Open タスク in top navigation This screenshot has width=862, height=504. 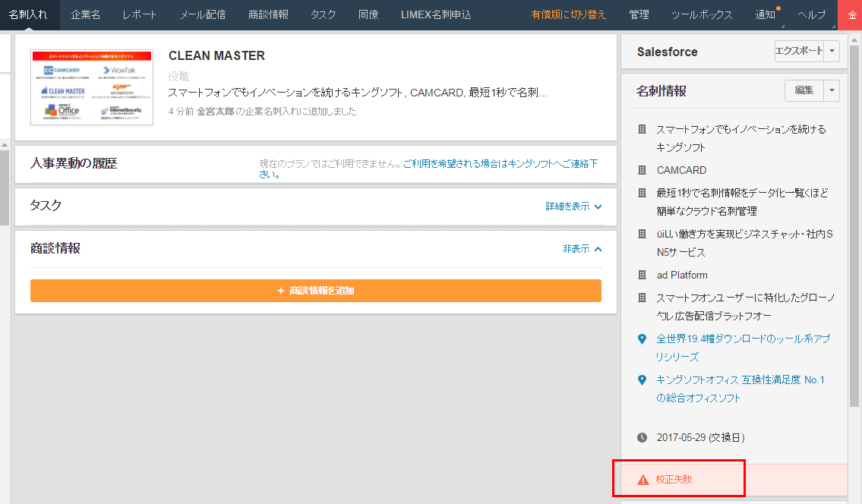324,15
